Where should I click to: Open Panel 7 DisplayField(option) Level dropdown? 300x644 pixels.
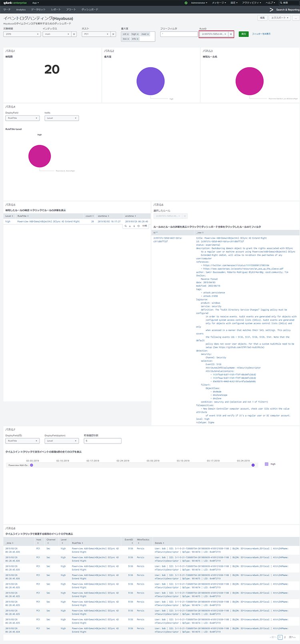[x=62, y=441]
